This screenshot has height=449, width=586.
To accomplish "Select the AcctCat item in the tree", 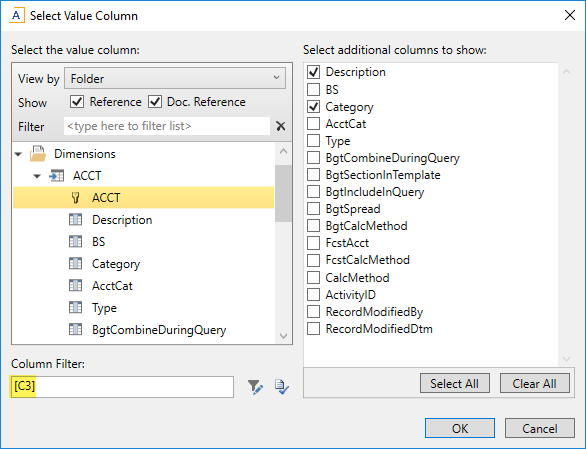I will pyautogui.click(x=112, y=286).
